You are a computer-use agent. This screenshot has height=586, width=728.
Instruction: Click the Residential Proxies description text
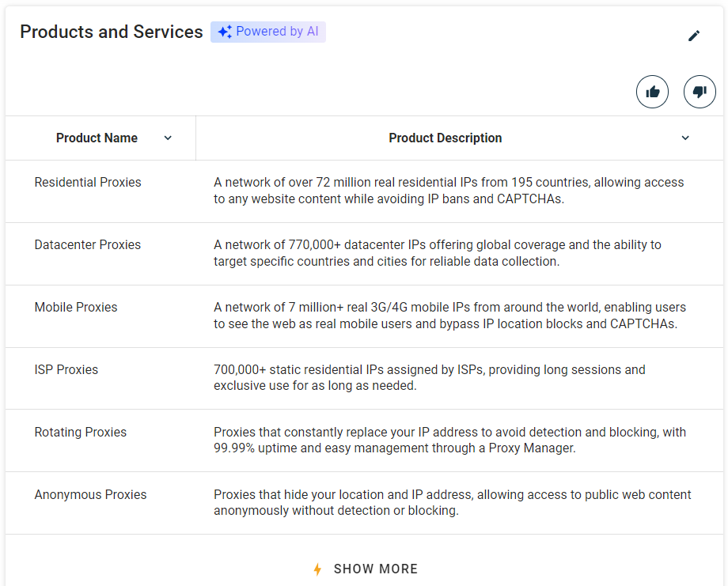coord(449,190)
